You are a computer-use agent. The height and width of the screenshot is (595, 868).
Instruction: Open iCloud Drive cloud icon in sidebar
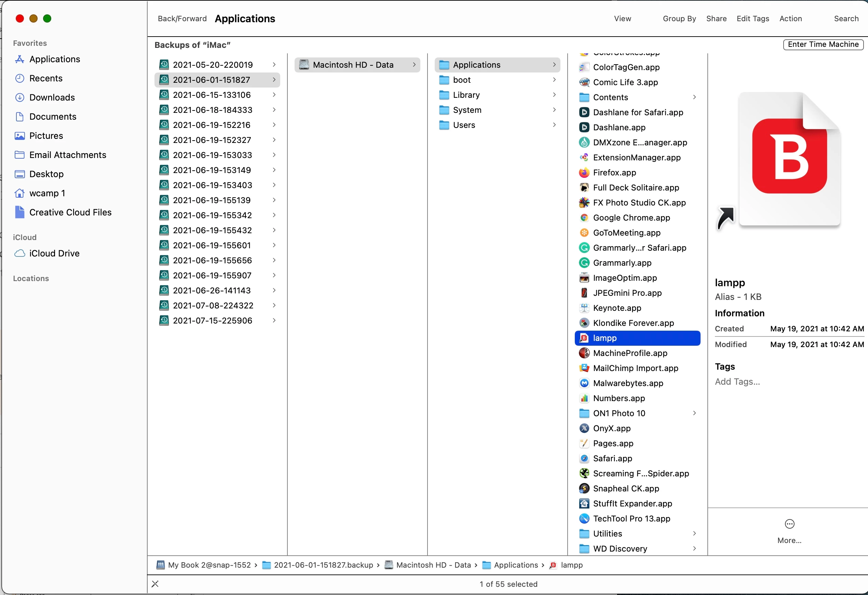tap(19, 253)
